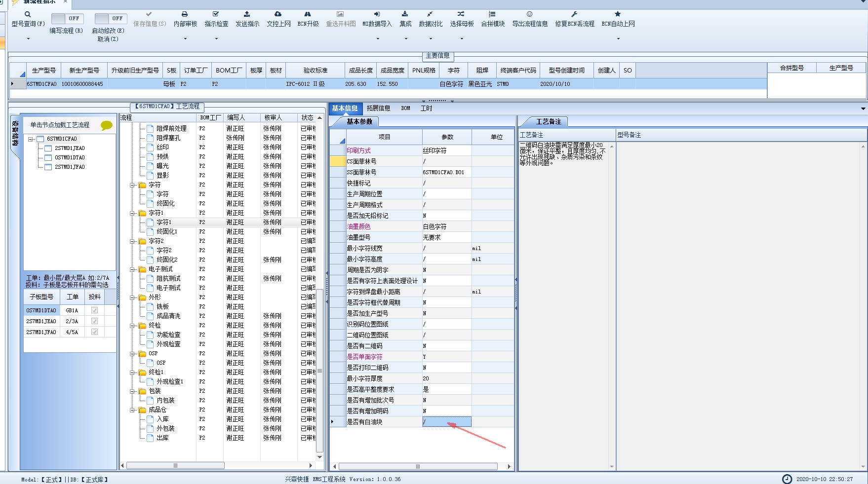Click the yellow speech bubble icon
The width and height of the screenshot is (868, 484).
(106, 125)
